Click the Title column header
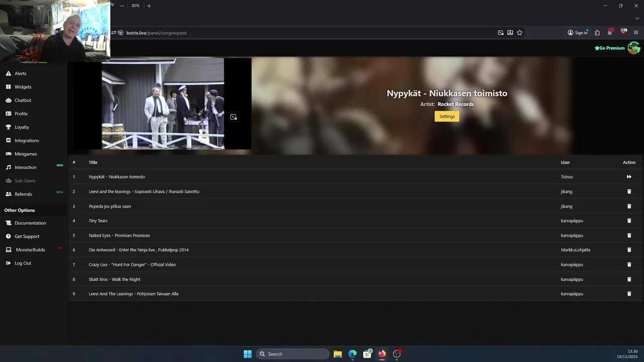Image resolution: width=644 pixels, height=362 pixels. pos(93,162)
